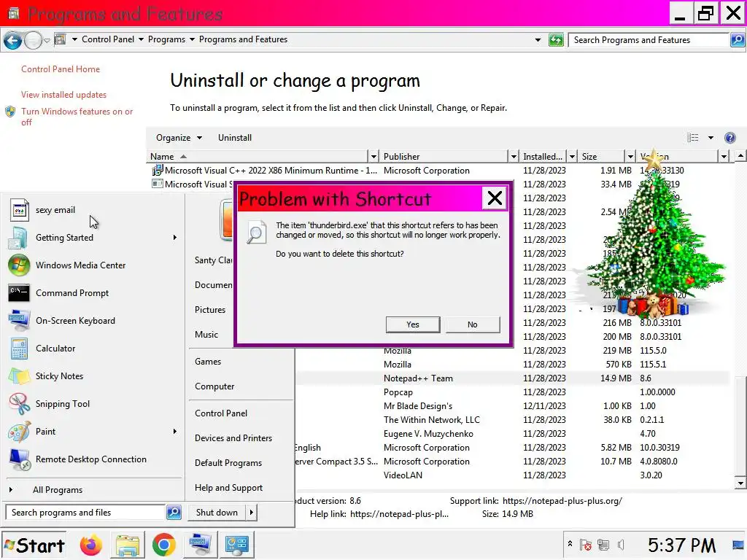Click the Start button
This screenshot has height=560, width=747.
coord(34,545)
